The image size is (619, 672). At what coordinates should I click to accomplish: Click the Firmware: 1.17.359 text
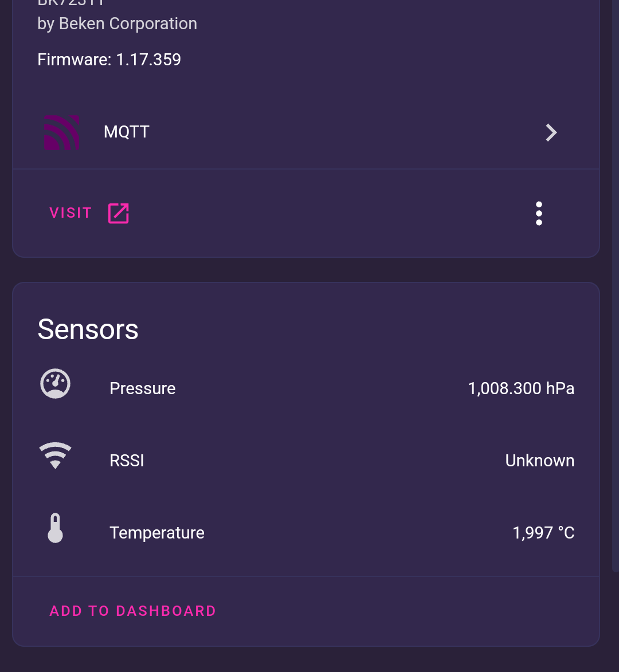click(x=109, y=60)
